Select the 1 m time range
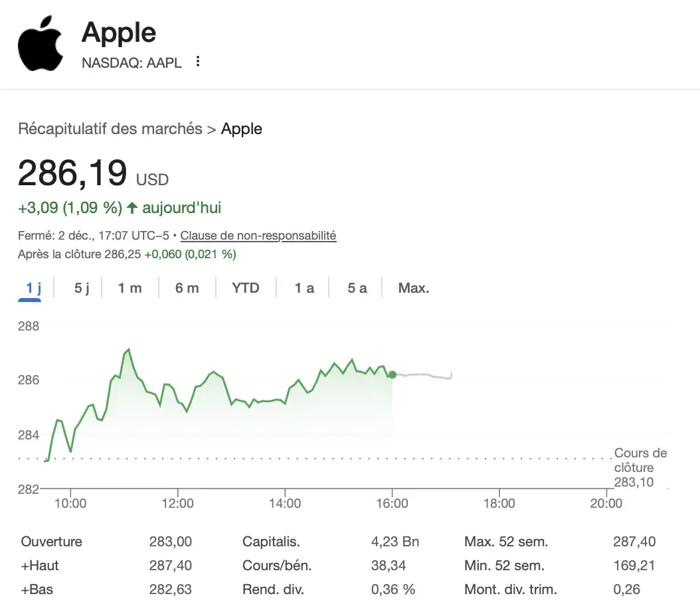The height and width of the screenshot is (616, 700). (130, 287)
